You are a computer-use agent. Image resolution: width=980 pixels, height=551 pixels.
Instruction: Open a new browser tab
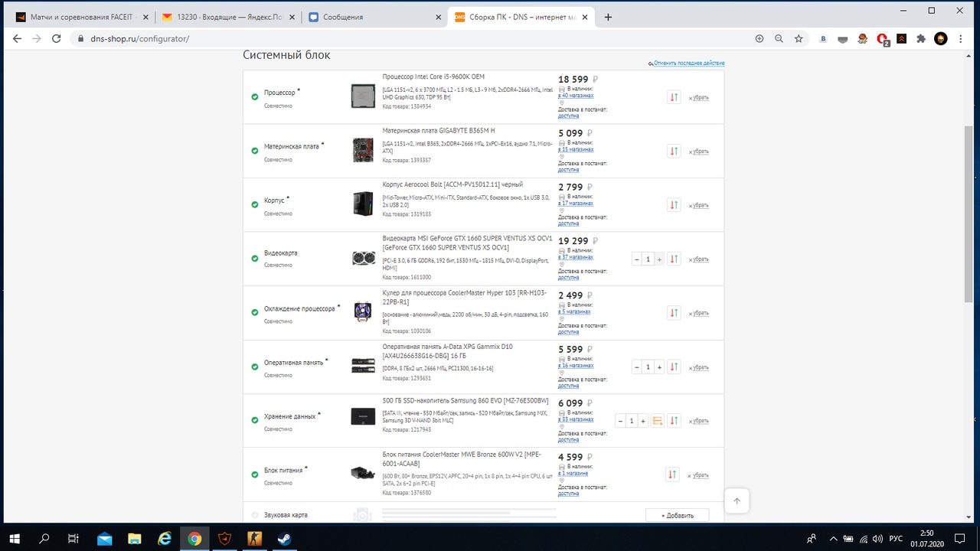pos(609,17)
